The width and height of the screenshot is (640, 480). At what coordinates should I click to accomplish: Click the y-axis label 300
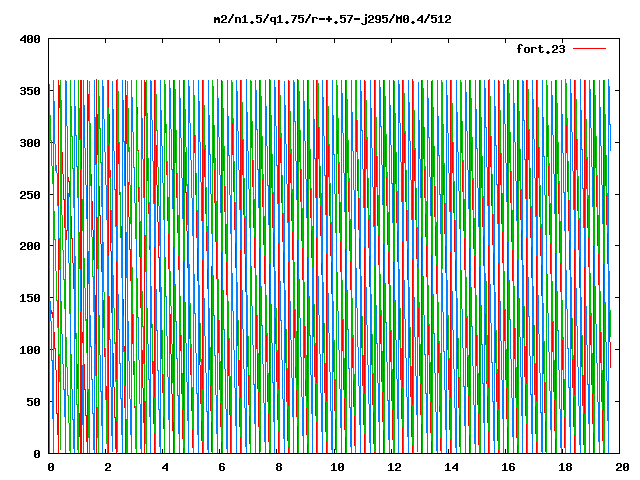(x=30, y=143)
